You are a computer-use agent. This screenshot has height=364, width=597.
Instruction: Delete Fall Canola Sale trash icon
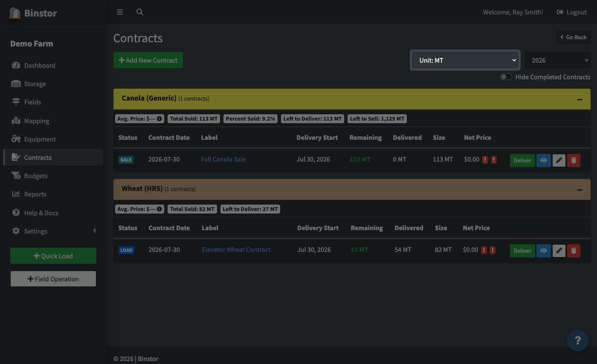point(574,160)
